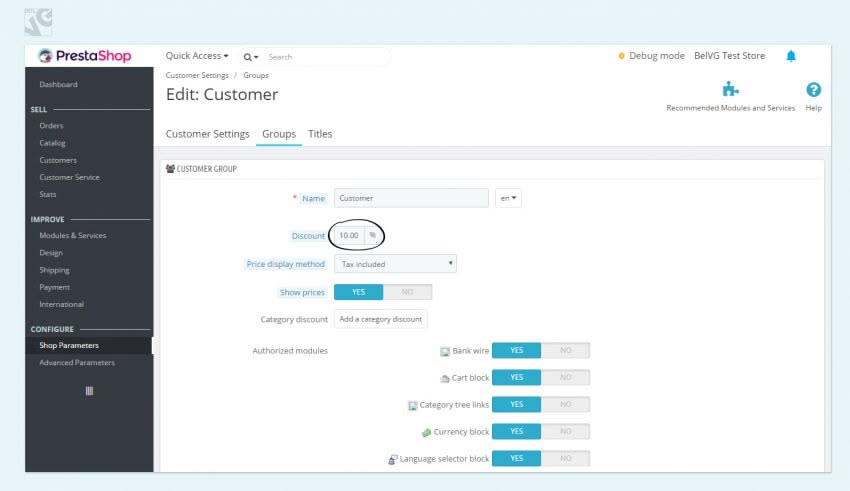
Task: Open the notifications bell
Action: click(791, 56)
